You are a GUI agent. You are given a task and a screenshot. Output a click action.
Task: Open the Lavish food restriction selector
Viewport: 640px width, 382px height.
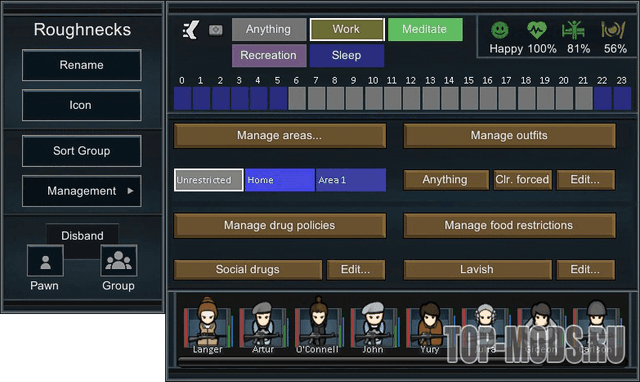[477, 269]
